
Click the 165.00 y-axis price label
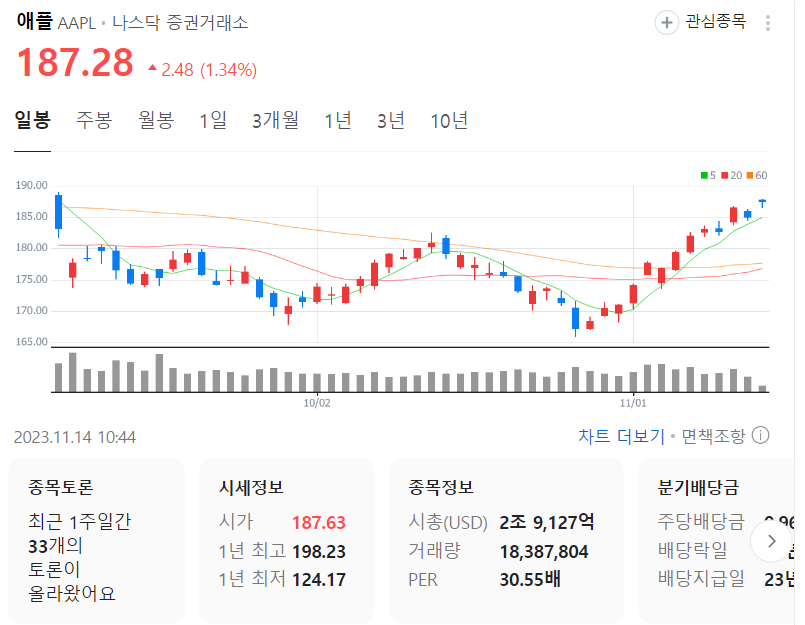pyautogui.click(x=31, y=342)
